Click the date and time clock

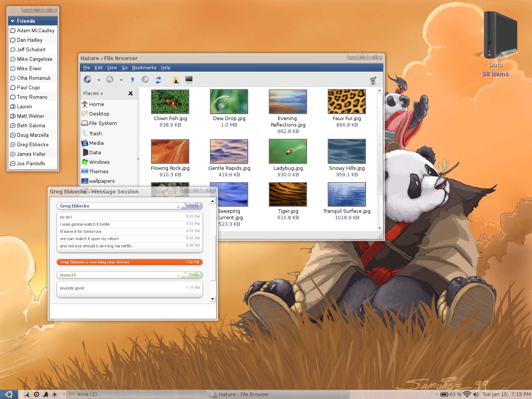(x=507, y=394)
